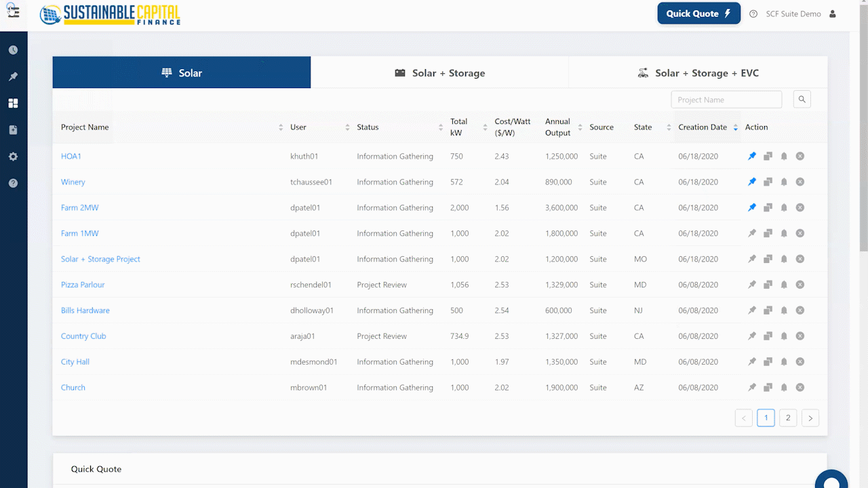Image resolution: width=868 pixels, height=488 pixels.
Task: Click the search magnifier button
Action: click(802, 100)
